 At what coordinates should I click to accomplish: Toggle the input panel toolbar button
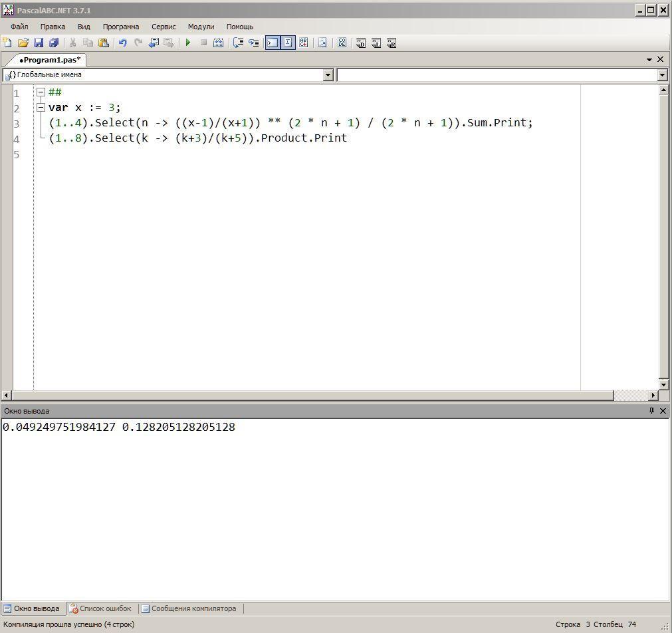(288, 43)
